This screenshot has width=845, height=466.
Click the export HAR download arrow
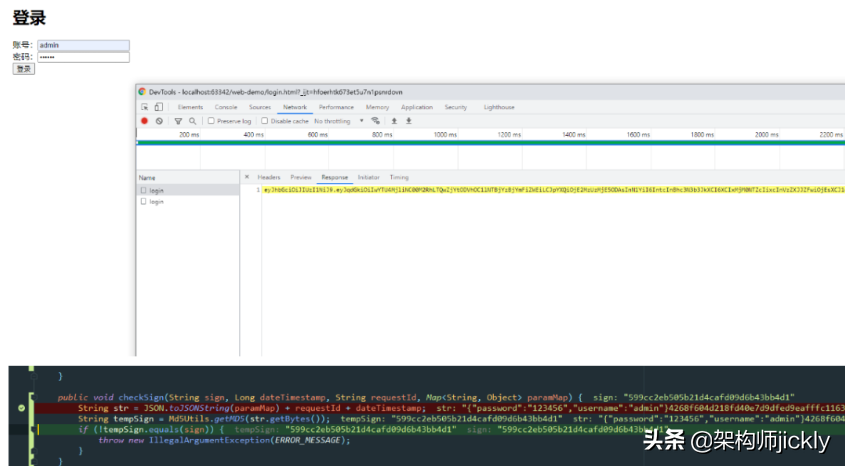[408, 121]
